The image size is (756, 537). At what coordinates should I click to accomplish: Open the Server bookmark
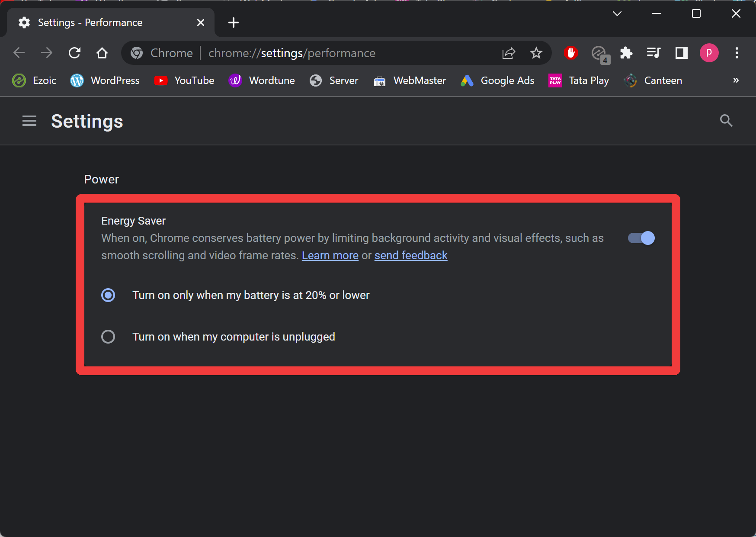(334, 80)
